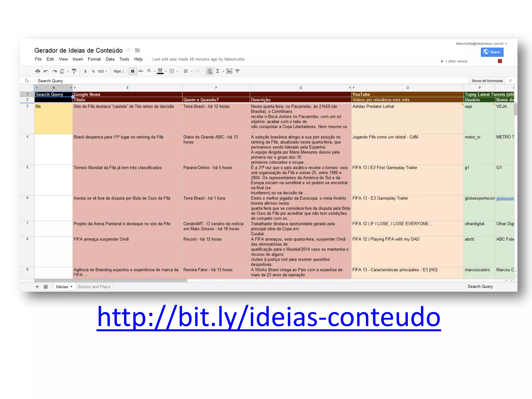Select column F header
Screen dimensions: 532x399
click(x=216, y=88)
